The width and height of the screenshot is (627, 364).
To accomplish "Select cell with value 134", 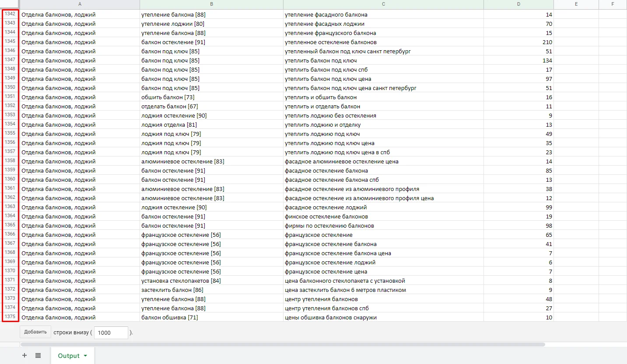I will pyautogui.click(x=518, y=60).
